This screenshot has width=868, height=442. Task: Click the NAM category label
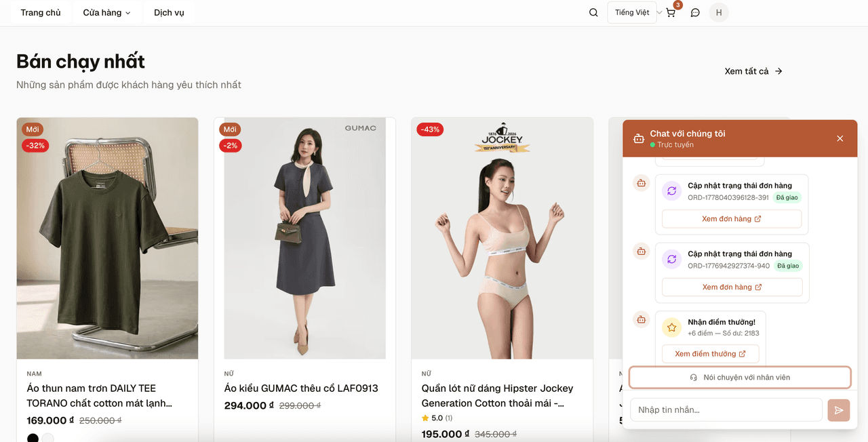34,374
